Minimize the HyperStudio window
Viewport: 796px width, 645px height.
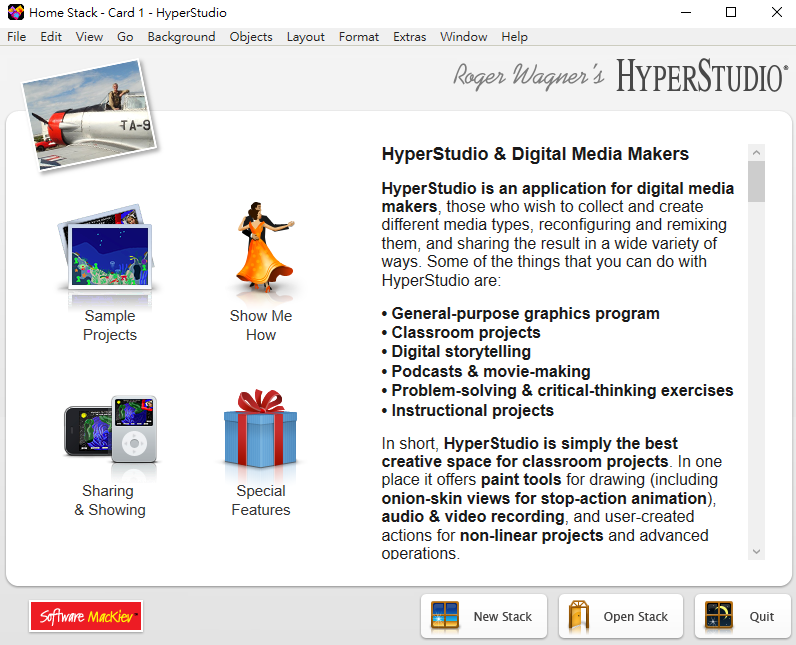pyautogui.click(x=686, y=12)
